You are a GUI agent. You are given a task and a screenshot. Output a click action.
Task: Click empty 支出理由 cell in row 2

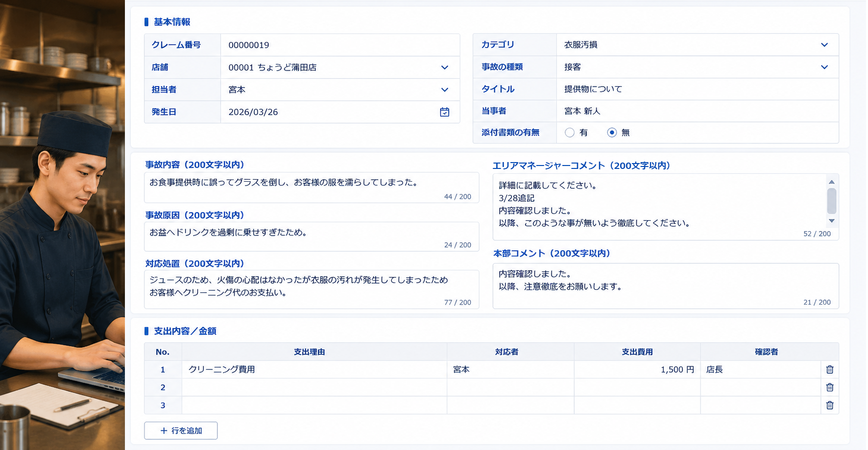click(314, 387)
